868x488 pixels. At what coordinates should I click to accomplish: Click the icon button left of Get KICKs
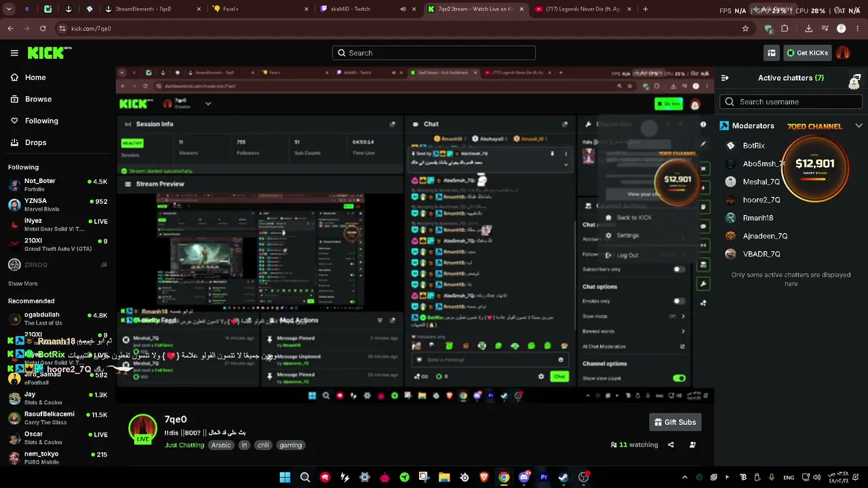click(x=772, y=53)
